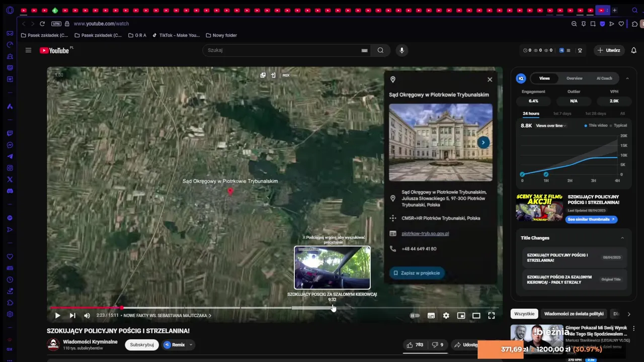Viewport: 644px width, 362px height.
Task: Open Discord in the Opera sidebar
Action: (x=10, y=191)
